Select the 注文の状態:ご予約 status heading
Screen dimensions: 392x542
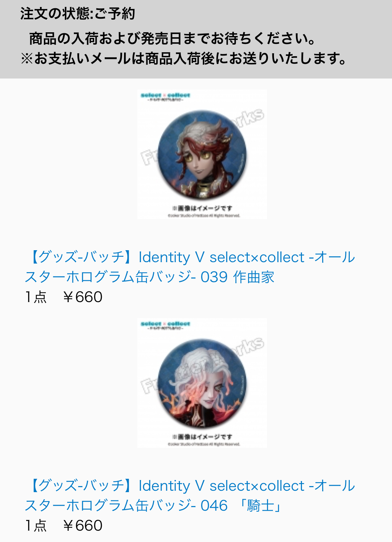77,14
